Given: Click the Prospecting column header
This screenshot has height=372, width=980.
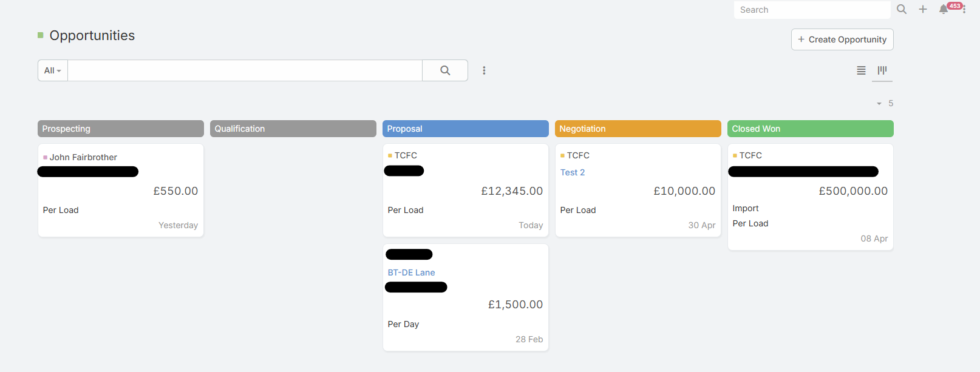Looking at the screenshot, I should tap(120, 129).
